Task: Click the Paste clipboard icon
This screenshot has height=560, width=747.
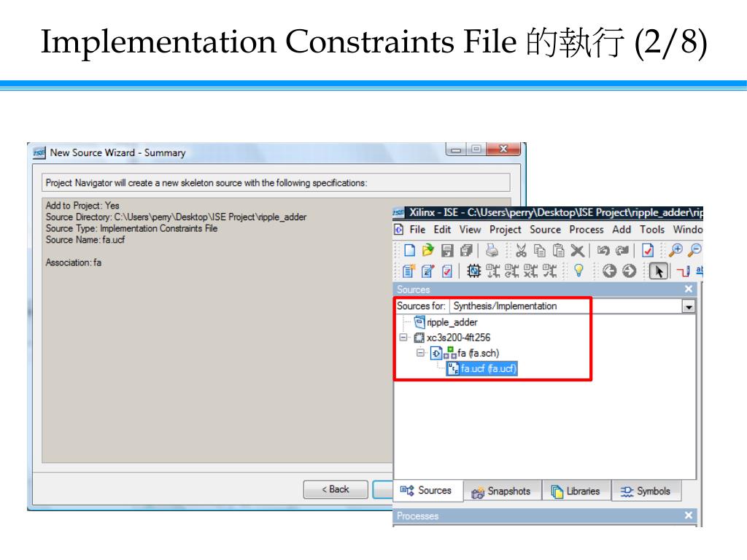Action: (x=558, y=251)
